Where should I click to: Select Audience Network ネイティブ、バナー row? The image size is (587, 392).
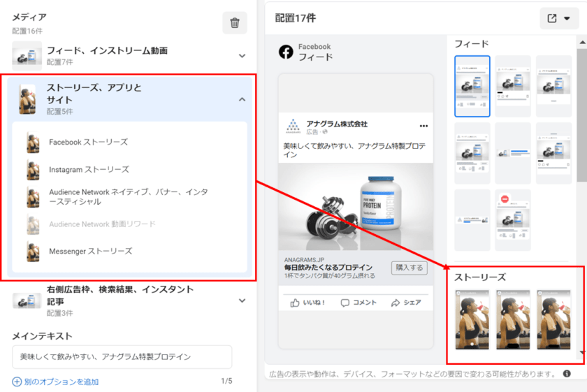pos(129,197)
